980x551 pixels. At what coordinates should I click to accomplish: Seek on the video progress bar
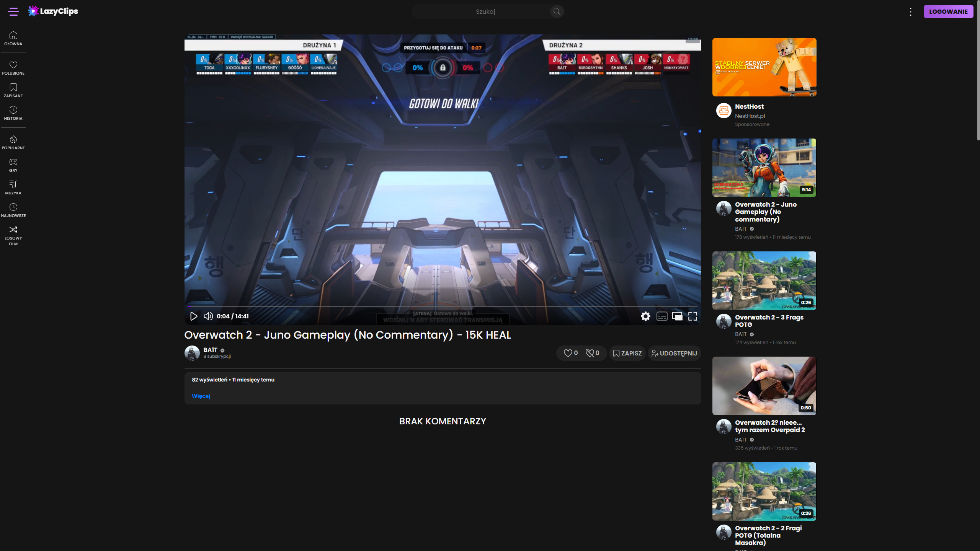tap(443, 306)
